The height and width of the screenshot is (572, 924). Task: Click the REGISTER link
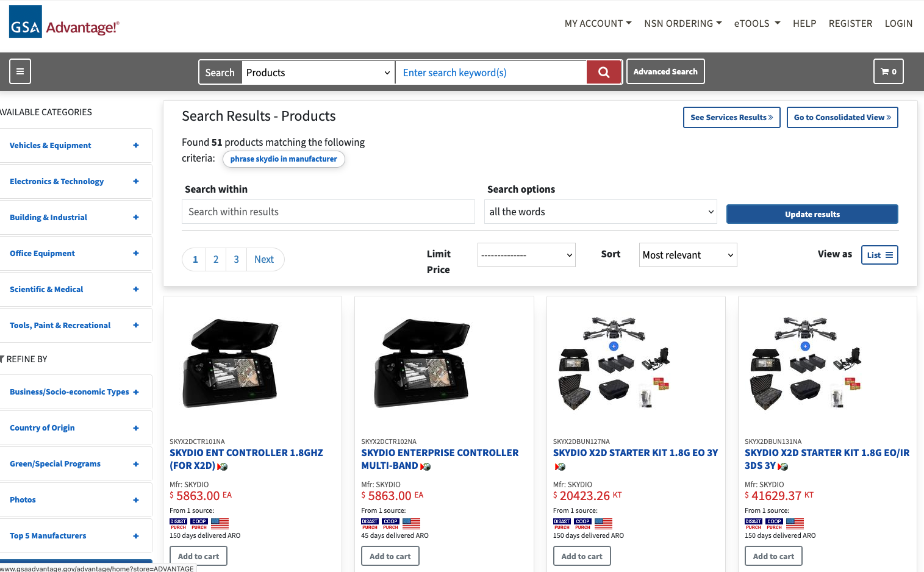(850, 23)
